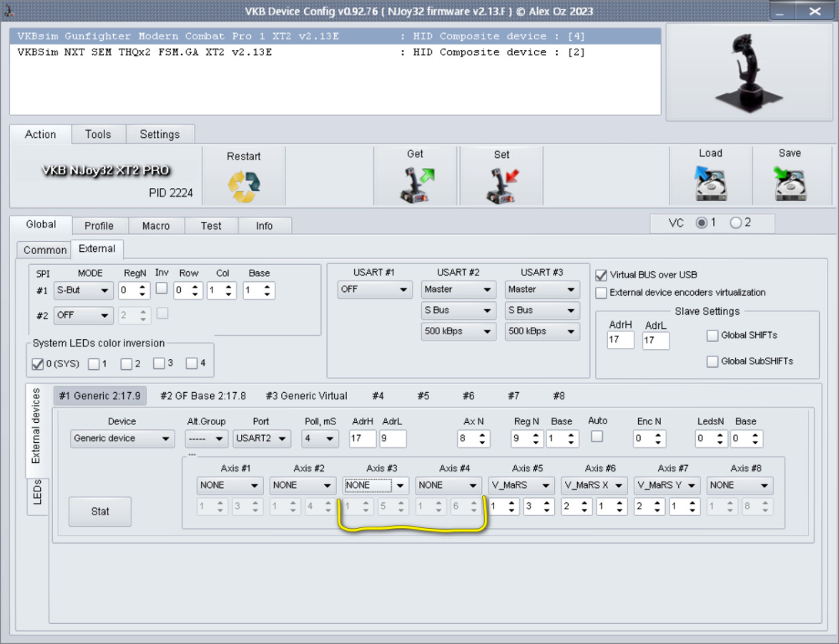Enable LED color inversion checkbox 2
Screen dimensions: 839x644
127,364
